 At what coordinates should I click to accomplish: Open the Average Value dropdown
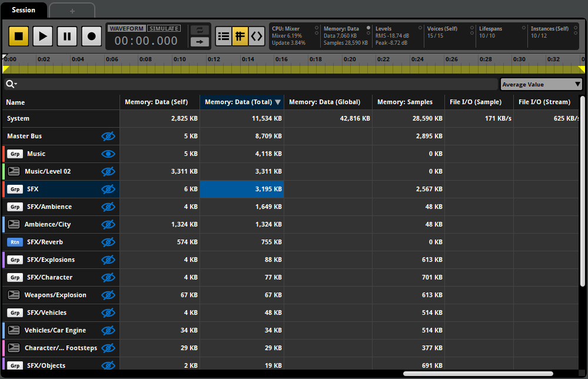[540, 84]
